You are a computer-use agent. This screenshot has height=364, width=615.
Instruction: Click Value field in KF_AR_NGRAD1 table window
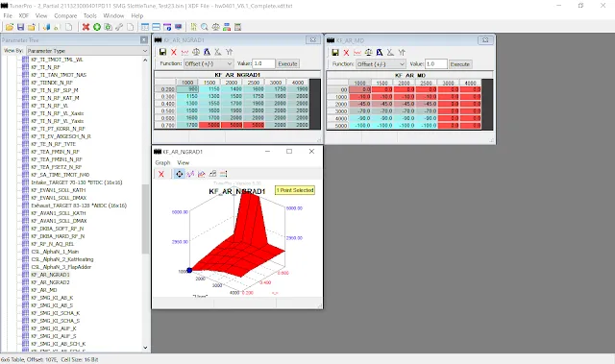click(x=263, y=63)
